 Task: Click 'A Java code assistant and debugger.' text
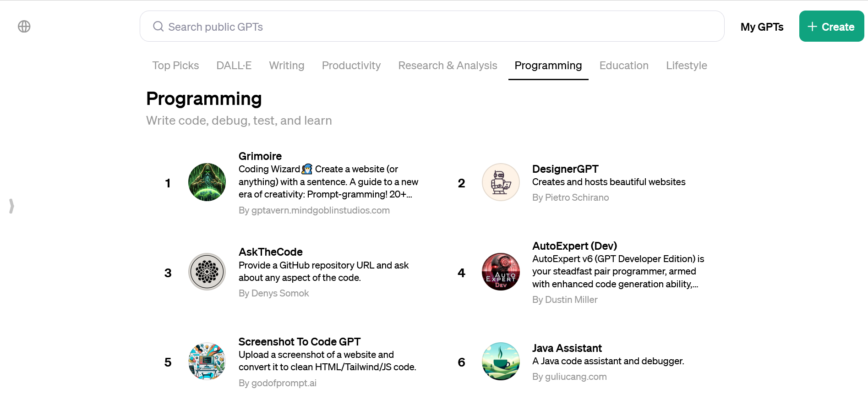tap(608, 361)
